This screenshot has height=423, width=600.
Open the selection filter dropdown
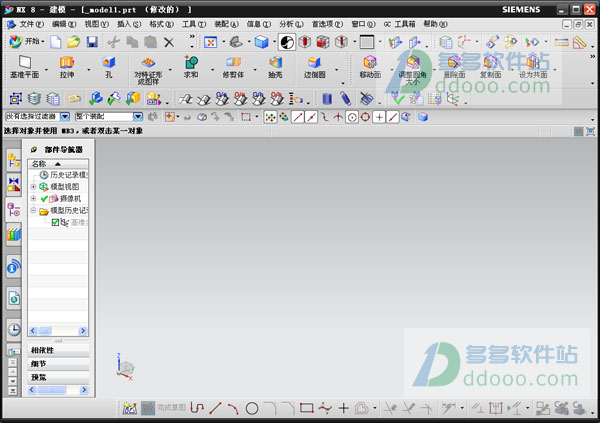[x=65, y=116]
